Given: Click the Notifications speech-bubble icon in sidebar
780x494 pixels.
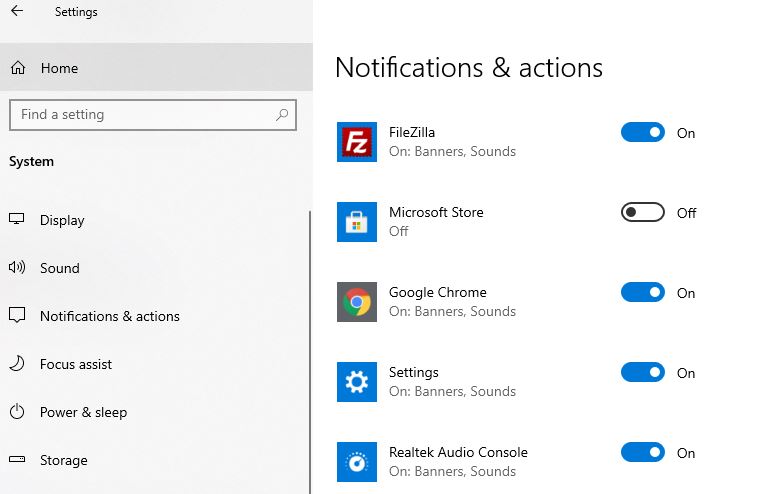Looking at the screenshot, I should pos(17,315).
